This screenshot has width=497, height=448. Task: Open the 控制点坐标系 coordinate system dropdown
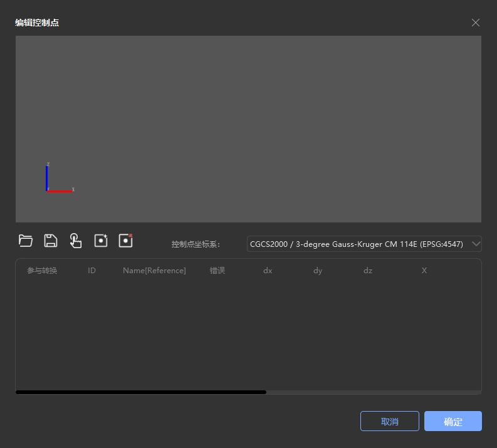click(x=364, y=244)
